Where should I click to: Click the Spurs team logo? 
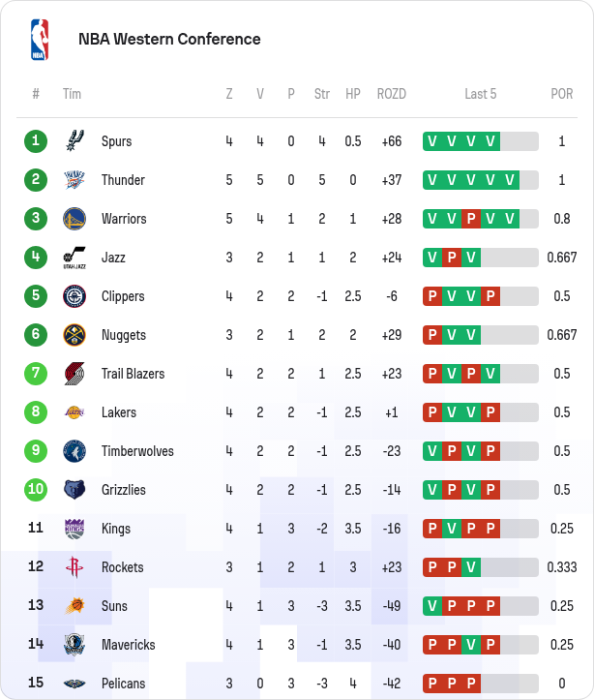tap(74, 141)
